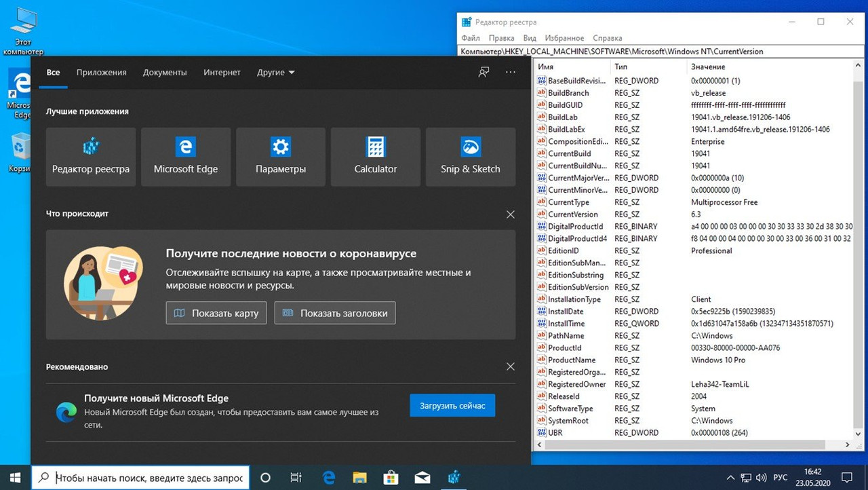Switch to the Интернет tab
The width and height of the screenshot is (868, 490).
(x=222, y=72)
